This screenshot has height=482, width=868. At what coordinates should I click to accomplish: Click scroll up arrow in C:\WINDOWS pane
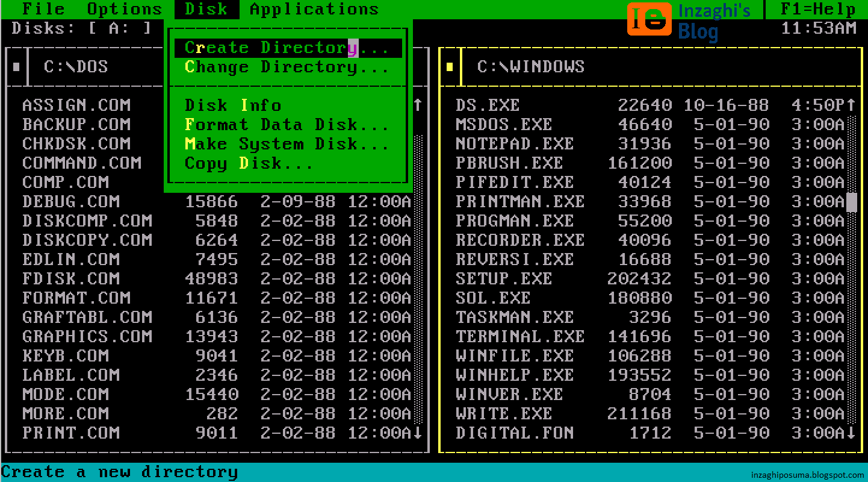click(x=851, y=105)
